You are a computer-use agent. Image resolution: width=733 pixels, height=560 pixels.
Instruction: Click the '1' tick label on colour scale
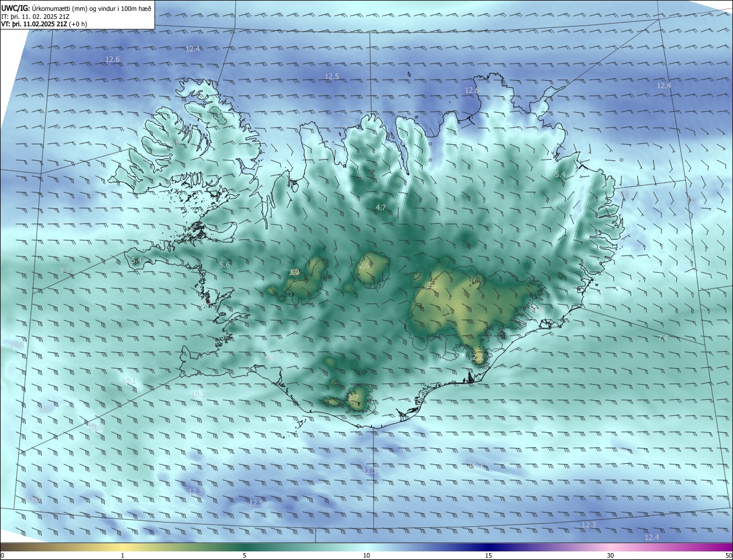(x=123, y=555)
